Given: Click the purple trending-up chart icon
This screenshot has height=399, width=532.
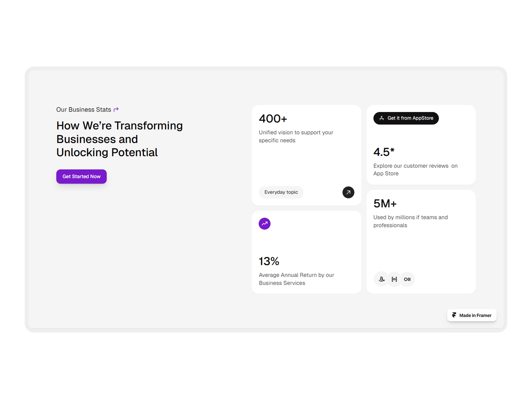Looking at the screenshot, I should coord(264,224).
